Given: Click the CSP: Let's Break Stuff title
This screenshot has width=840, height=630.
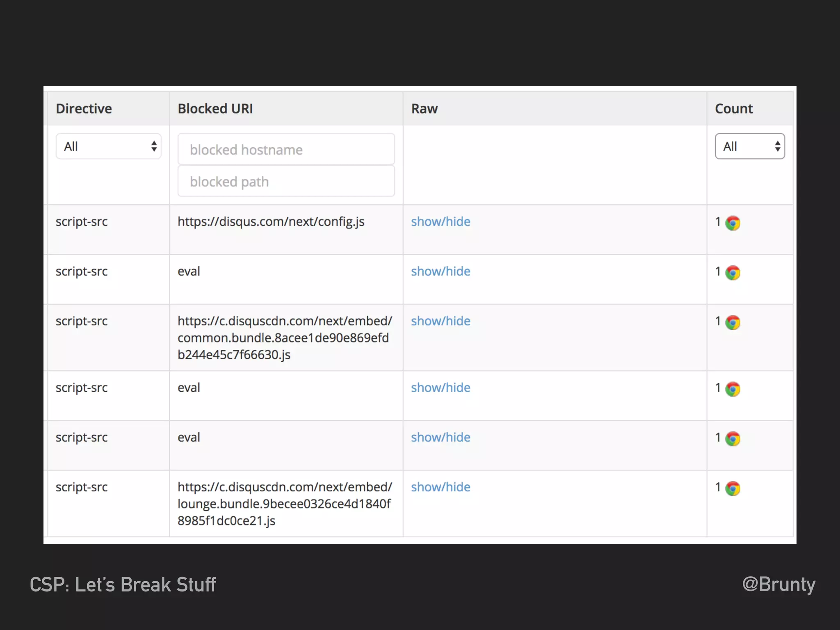Looking at the screenshot, I should [x=123, y=584].
